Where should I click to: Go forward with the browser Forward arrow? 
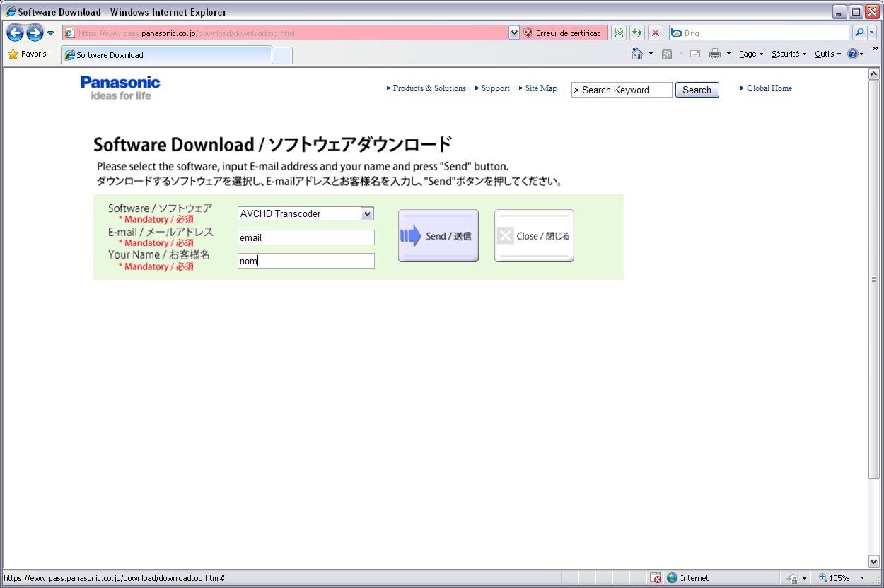coord(35,33)
